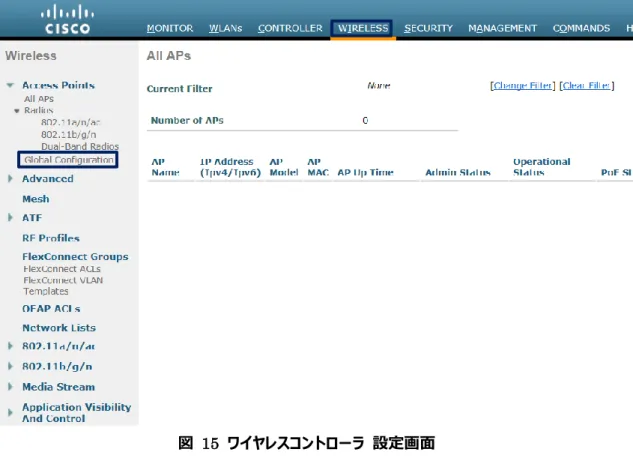Click the AP Up Time column header

tap(365, 172)
